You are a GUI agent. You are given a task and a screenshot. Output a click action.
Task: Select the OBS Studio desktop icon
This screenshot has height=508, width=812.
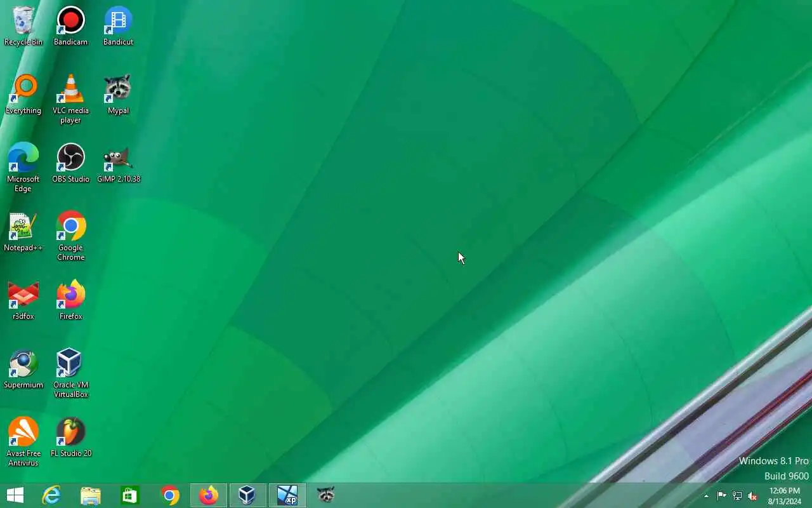coord(70,164)
